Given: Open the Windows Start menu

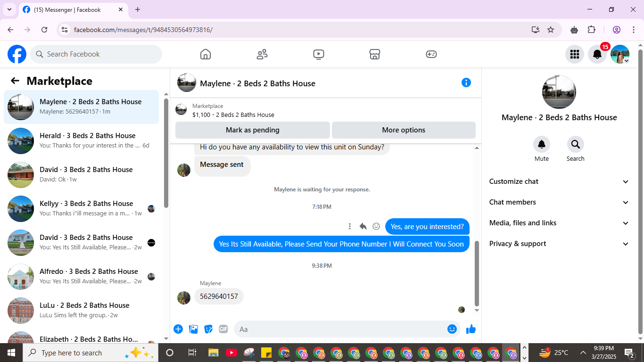Looking at the screenshot, I should point(11,353).
